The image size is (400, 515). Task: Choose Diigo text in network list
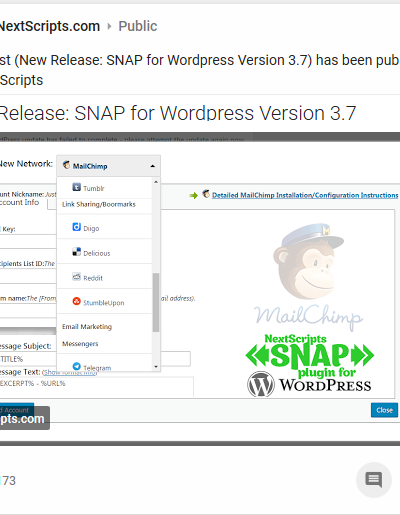pos(91,229)
